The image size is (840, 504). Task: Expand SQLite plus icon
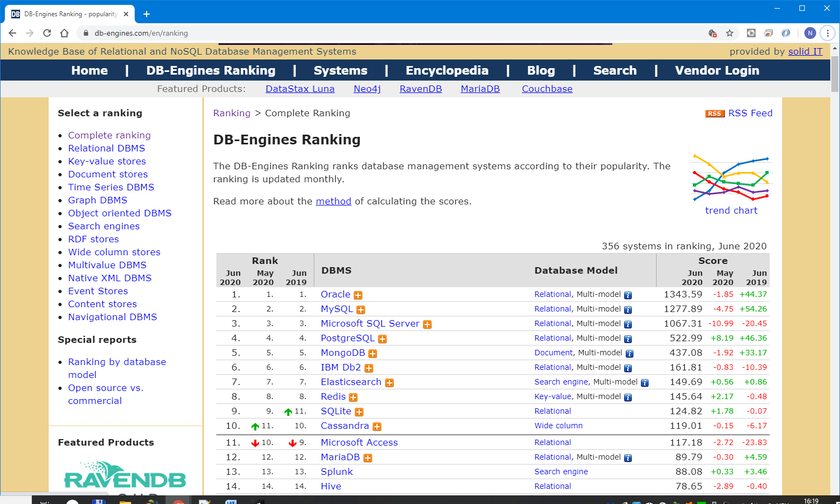click(x=359, y=412)
